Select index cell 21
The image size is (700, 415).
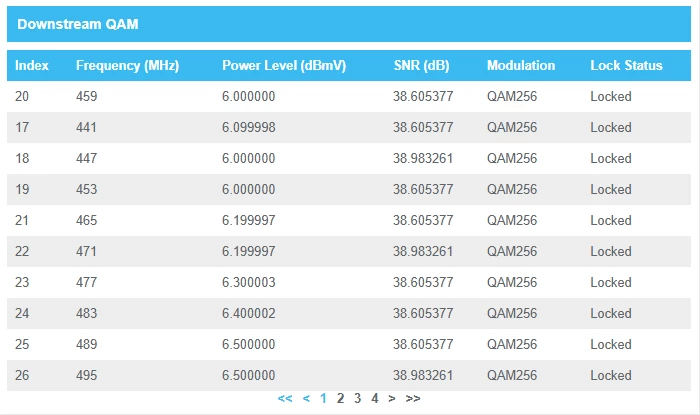(x=22, y=220)
